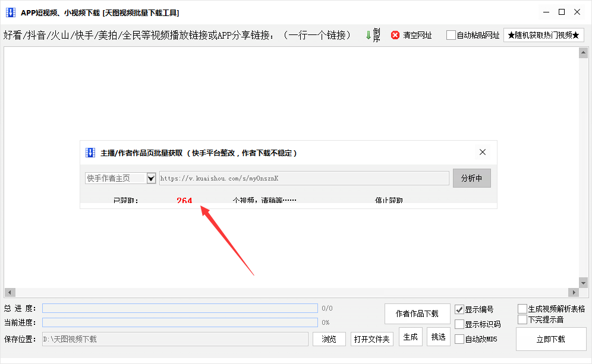Image resolution: width=592 pixels, height=364 pixels.
Task: Minimize the main application window
Action: click(x=546, y=12)
